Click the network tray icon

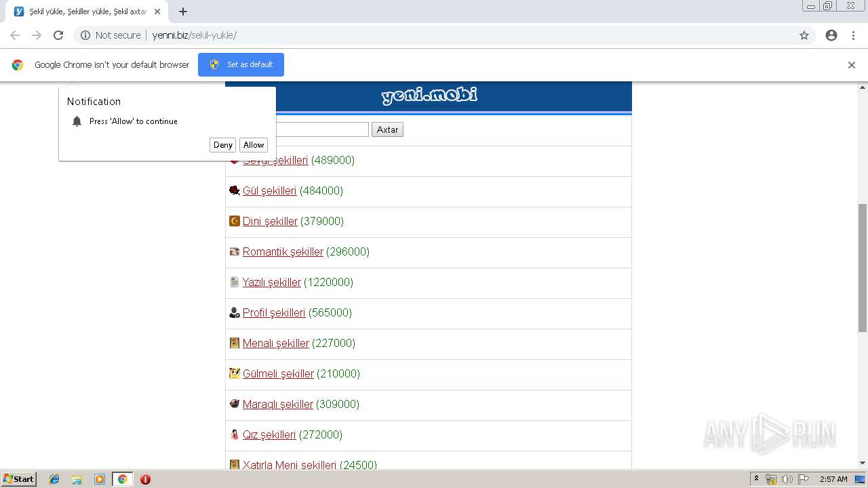(771, 479)
